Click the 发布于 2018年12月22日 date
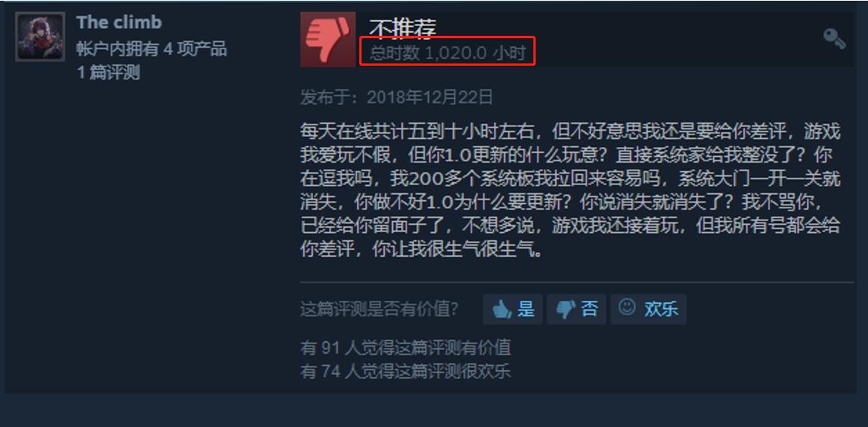 [397, 98]
